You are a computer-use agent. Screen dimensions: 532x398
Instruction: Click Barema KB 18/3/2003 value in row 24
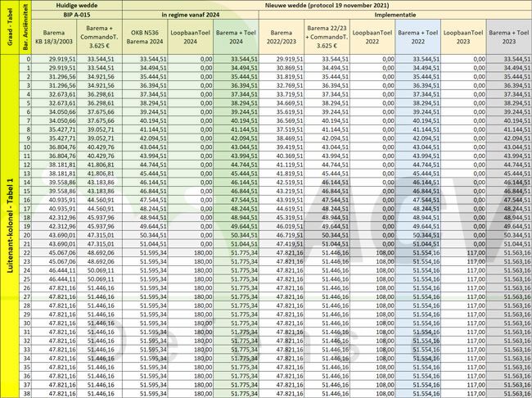[x=54, y=270]
